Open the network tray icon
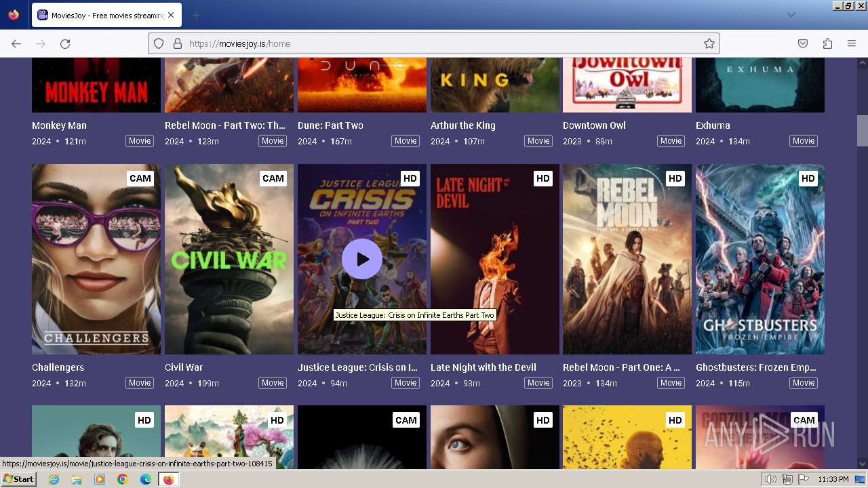 pos(787,479)
